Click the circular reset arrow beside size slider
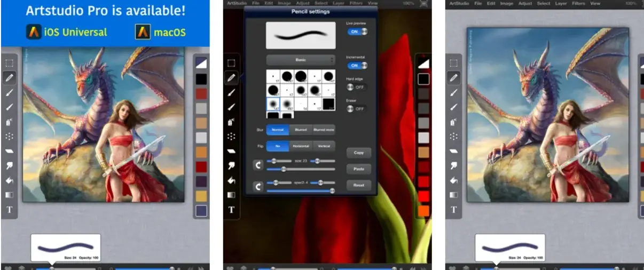Viewport: 644px width, 270px height. [258, 165]
